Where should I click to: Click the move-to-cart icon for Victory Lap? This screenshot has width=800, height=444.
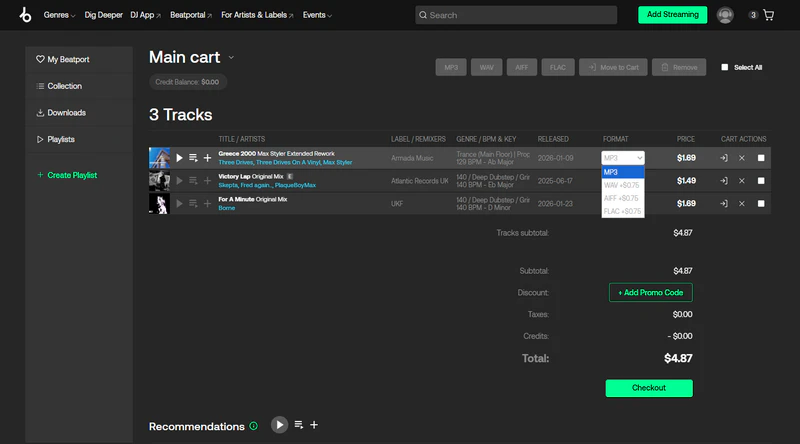point(724,181)
